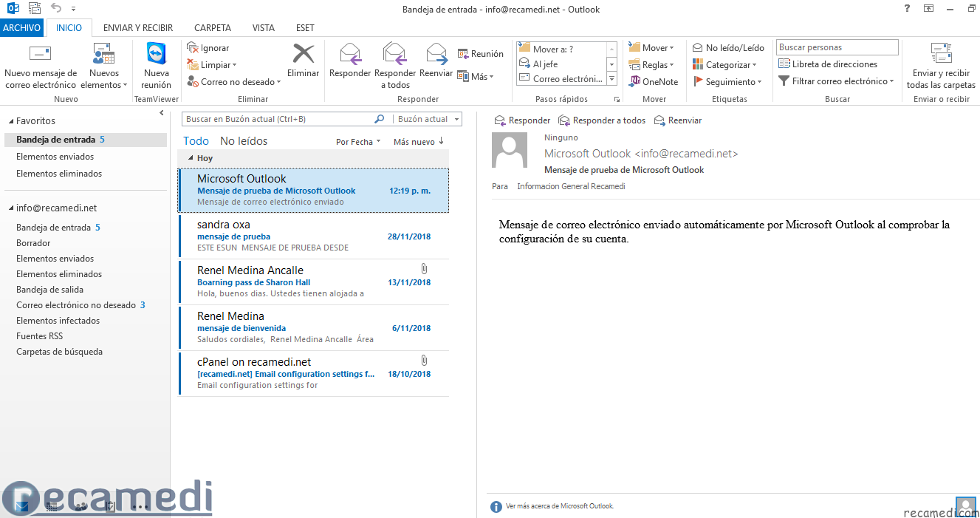The image size is (980, 518).
Task: Expand the Pasos rápidos gallery
Action: (x=611, y=79)
